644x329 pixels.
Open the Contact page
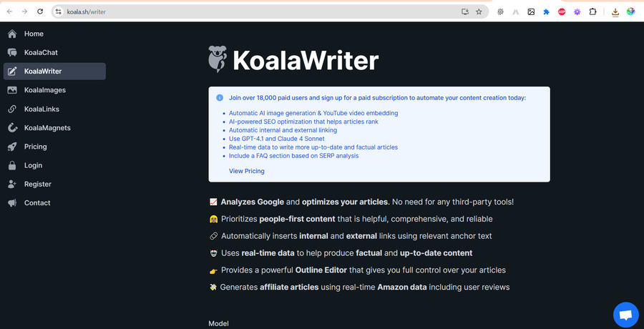54,203
